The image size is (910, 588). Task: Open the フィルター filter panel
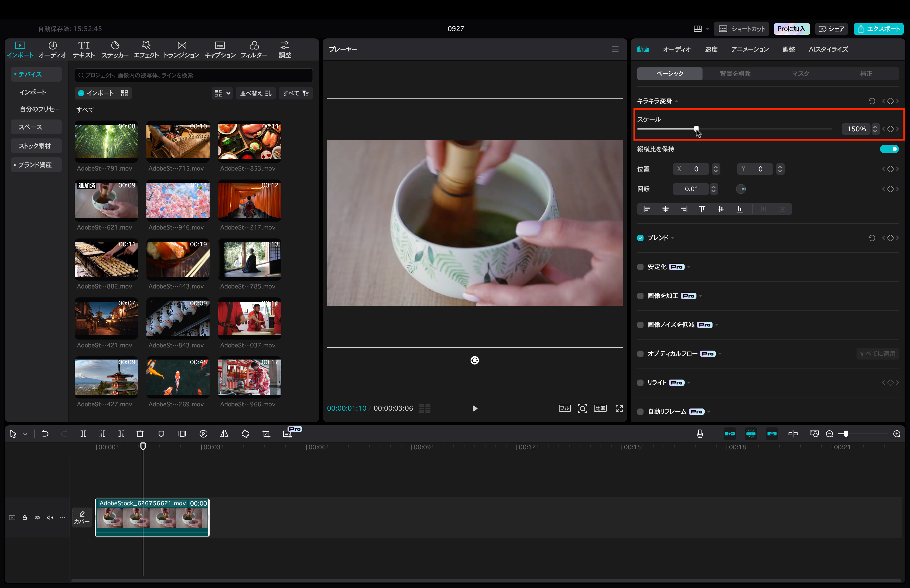(254, 50)
